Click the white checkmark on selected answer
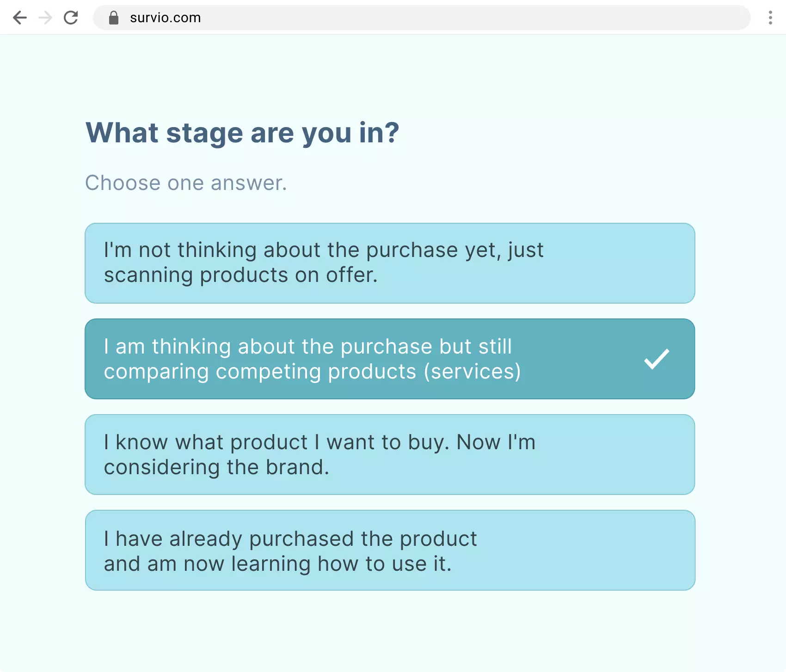 [657, 359]
